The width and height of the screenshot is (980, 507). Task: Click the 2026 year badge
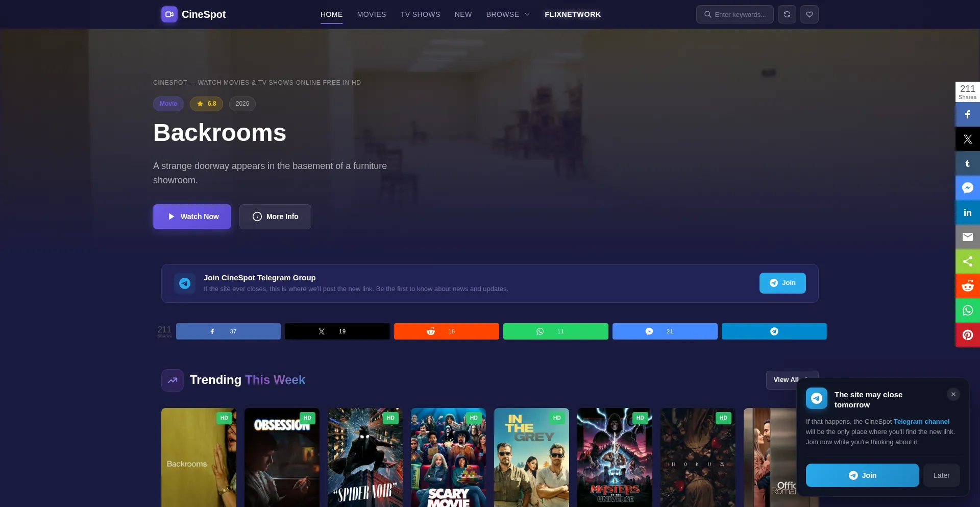(x=242, y=104)
